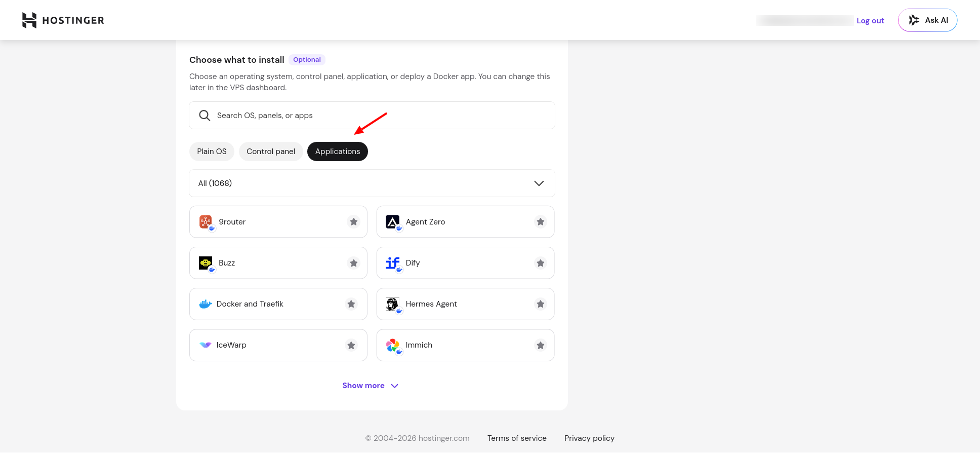Expand the list with Show more
This screenshot has width=980, height=453.
pos(371,386)
